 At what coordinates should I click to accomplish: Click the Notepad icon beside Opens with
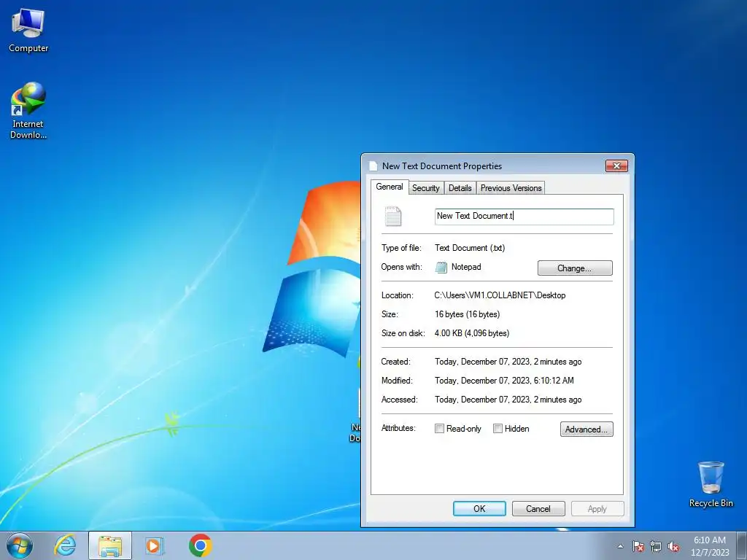tap(441, 267)
